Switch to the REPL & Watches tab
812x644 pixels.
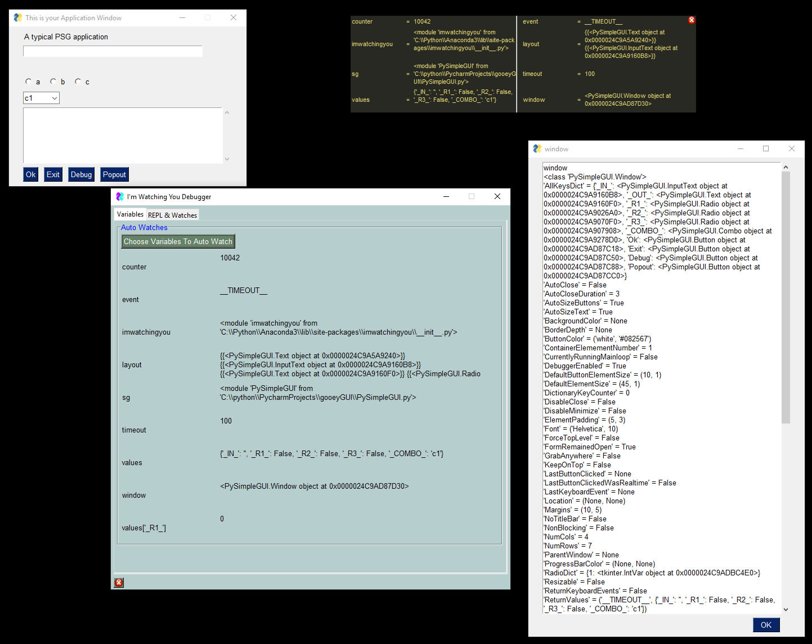click(172, 214)
